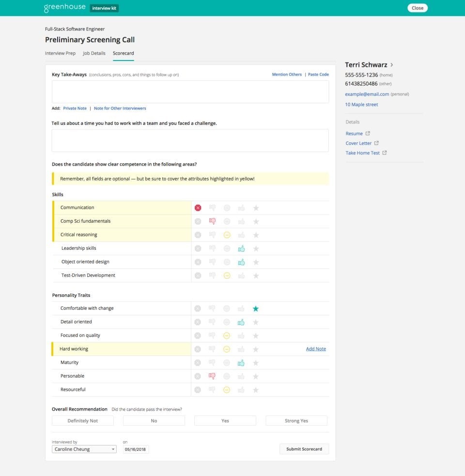Give Maturity a thumbs up rating
Viewport: 465px width, 476px height.
coord(241,362)
